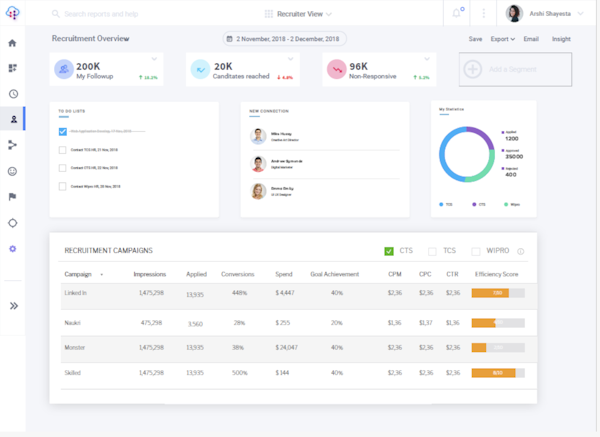The height and width of the screenshot is (437, 600).
Task: Open the settings gear in sidebar
Action: [x=13, y=248]
